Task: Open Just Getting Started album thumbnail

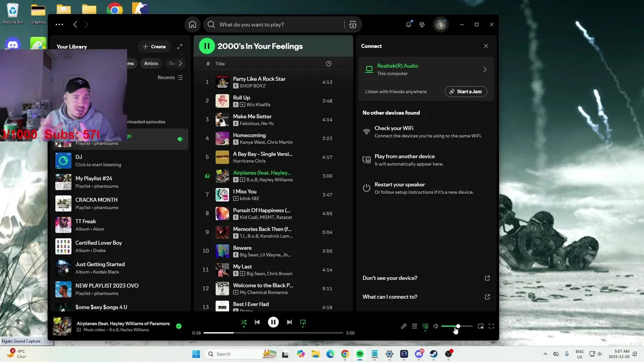Action: [63, 267]
